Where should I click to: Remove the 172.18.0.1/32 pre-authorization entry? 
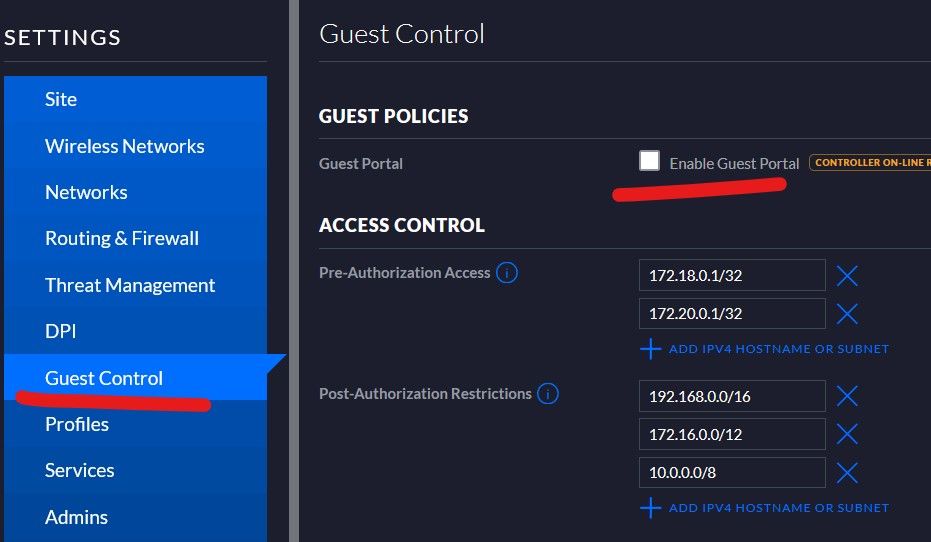tap(847, 276)
